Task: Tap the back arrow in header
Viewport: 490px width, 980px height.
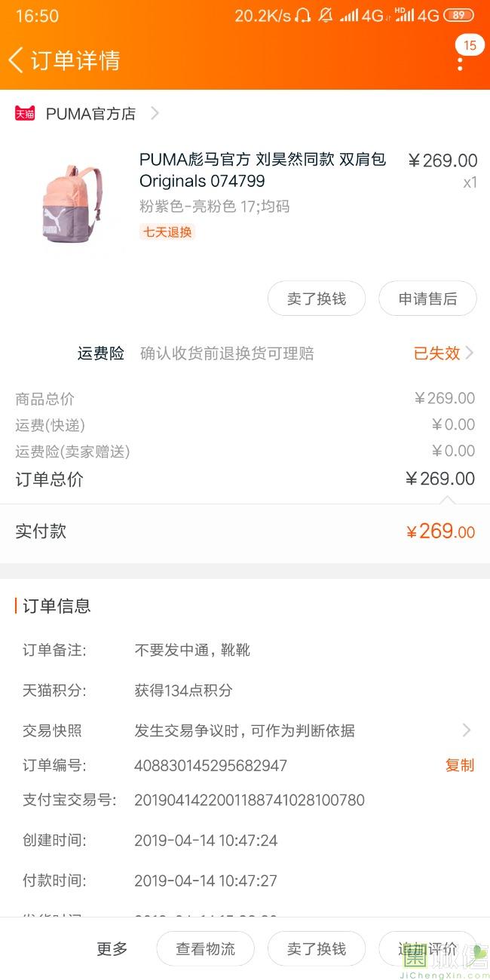Action: 17,60
